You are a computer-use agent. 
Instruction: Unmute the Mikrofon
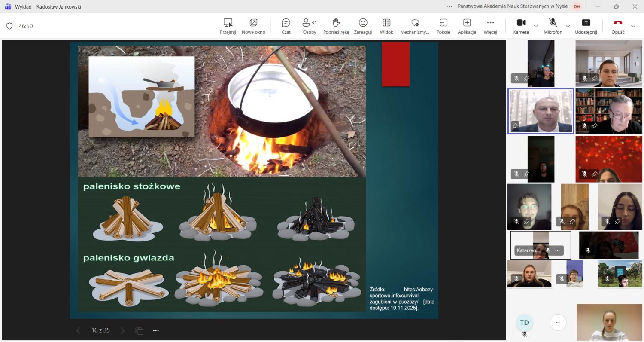click(x=553, y=26)
